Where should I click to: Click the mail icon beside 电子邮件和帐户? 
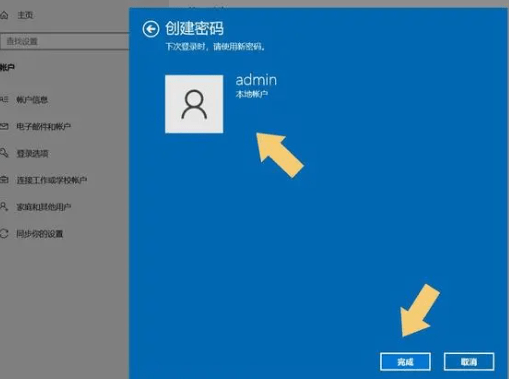click(x=4, y=126)
